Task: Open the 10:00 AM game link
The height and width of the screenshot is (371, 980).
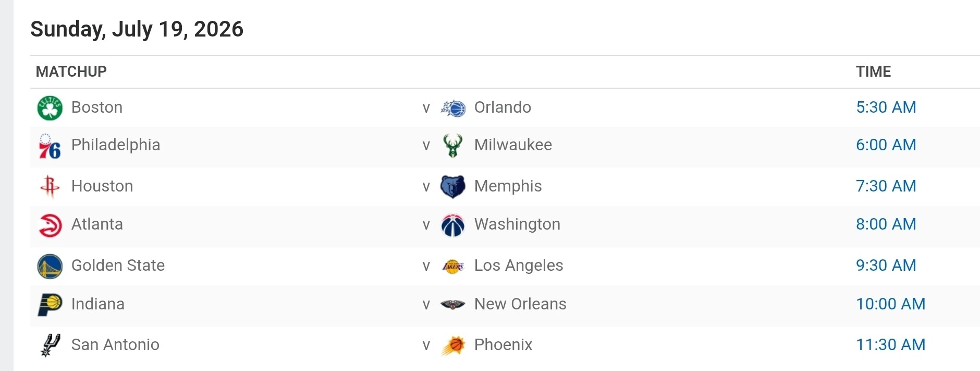Action: (890, 304)
